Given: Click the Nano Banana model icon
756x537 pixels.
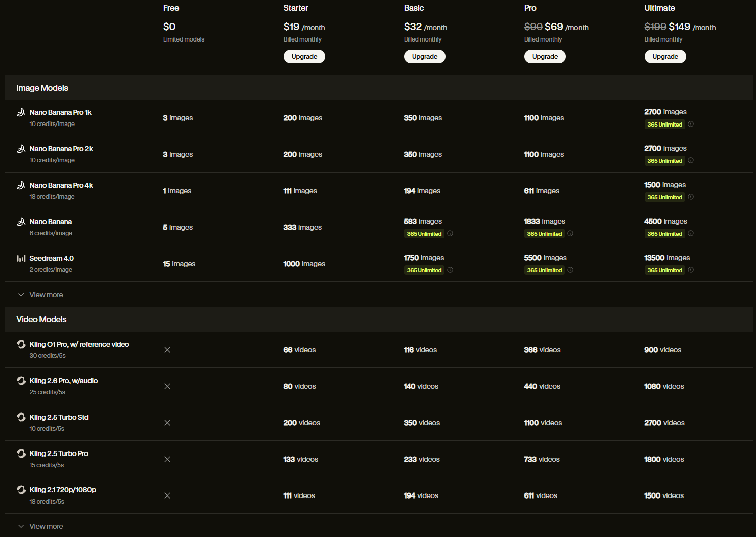Looking at the screenshot, I should tap(21, 222).
